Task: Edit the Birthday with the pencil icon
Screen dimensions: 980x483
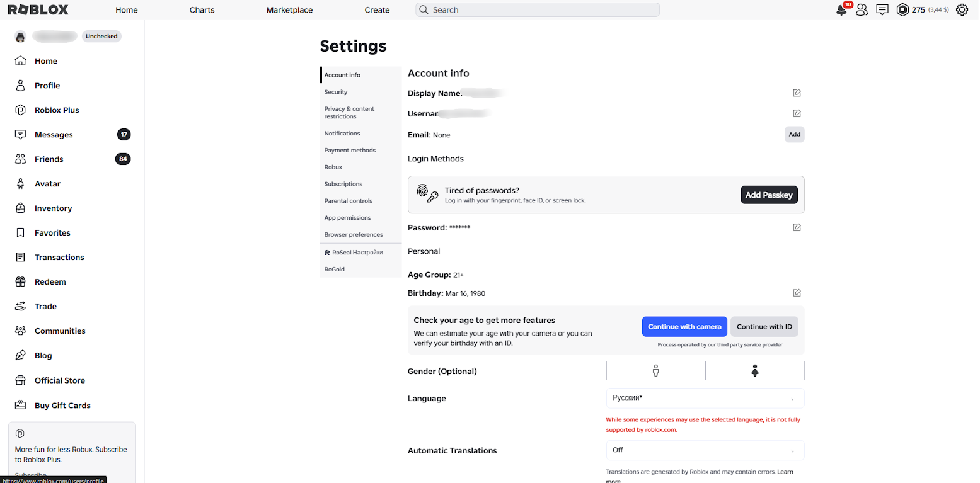Action: 797,293
